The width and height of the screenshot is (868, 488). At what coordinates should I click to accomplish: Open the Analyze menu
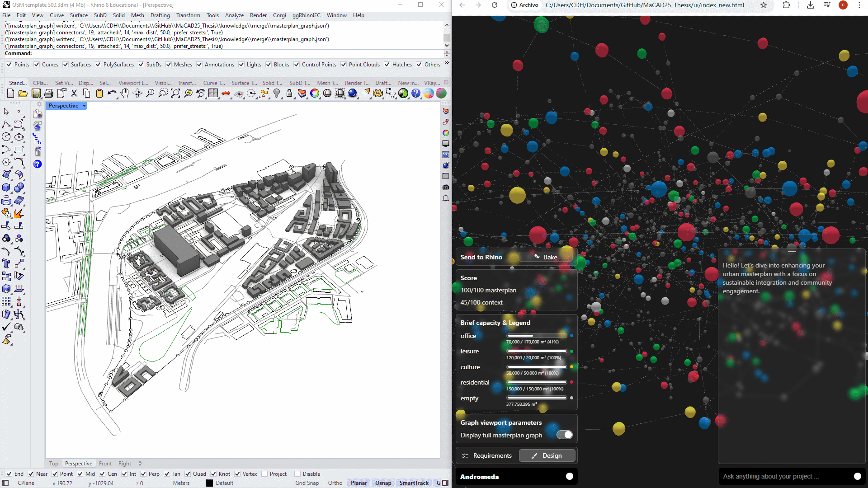(x=234, y=15)
